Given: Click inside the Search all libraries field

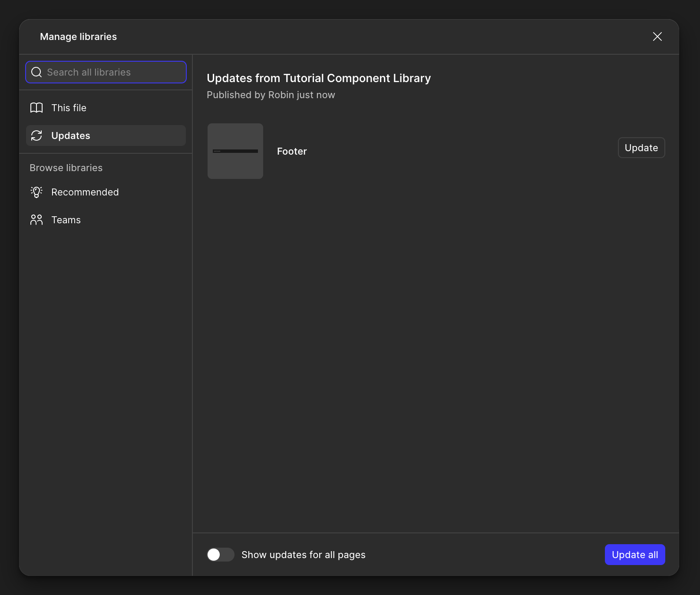Looking at the screenshot, I should (x=106, y=72).
